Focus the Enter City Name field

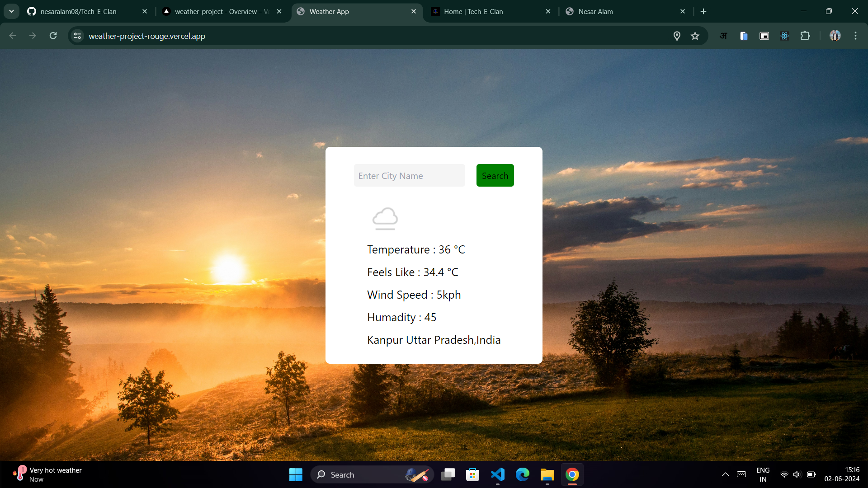[x=409, y=175]
